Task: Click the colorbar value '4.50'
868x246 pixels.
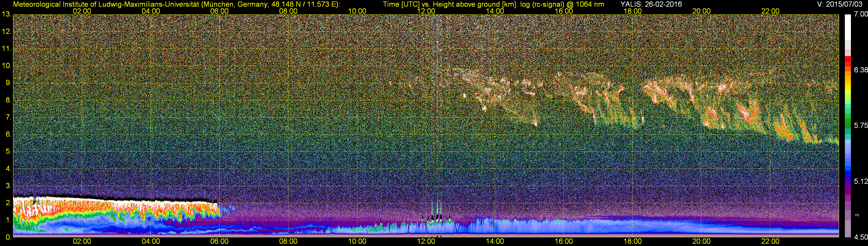Action: [860, 237]
